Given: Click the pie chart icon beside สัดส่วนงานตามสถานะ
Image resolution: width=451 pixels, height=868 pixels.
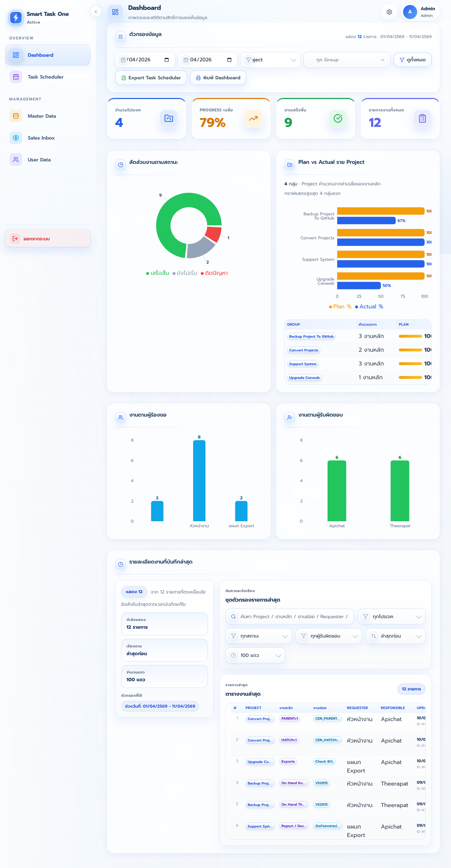Looking at the screenshot, I should coord(121,165).
